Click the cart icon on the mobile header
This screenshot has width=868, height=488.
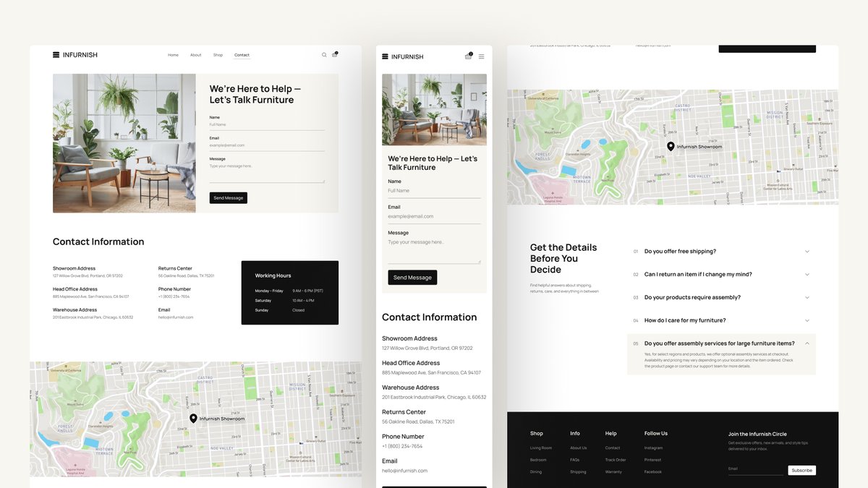click(x=468, y=56)
